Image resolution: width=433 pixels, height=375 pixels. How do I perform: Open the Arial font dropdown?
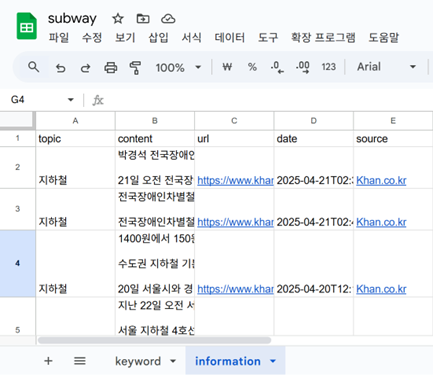click(387, 67)
